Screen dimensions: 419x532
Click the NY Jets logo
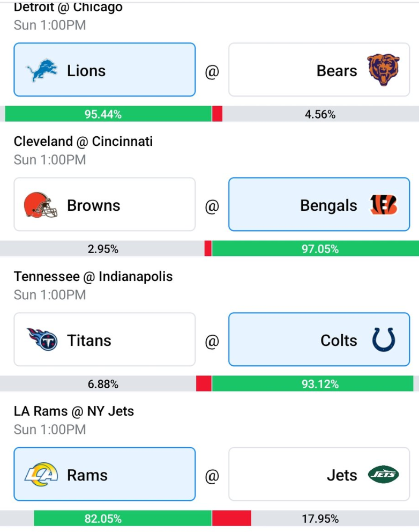point(384,474)
